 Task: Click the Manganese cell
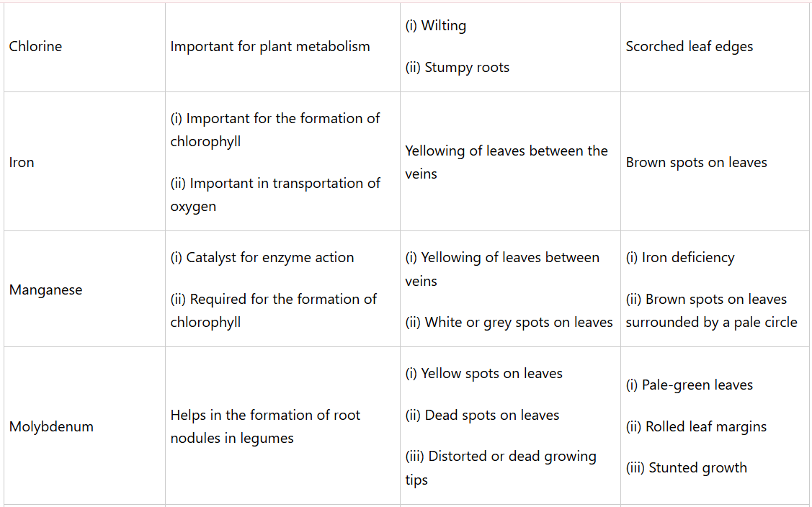click(45, 290)
